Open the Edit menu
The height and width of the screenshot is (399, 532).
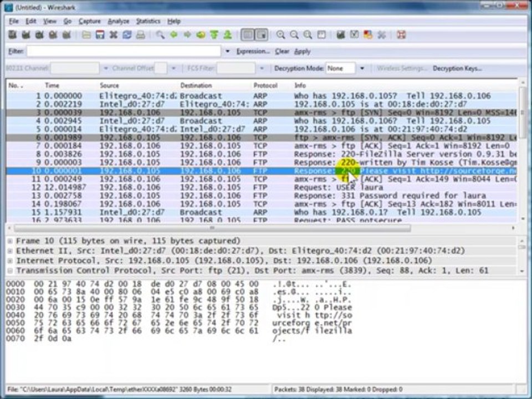(31, 22)
